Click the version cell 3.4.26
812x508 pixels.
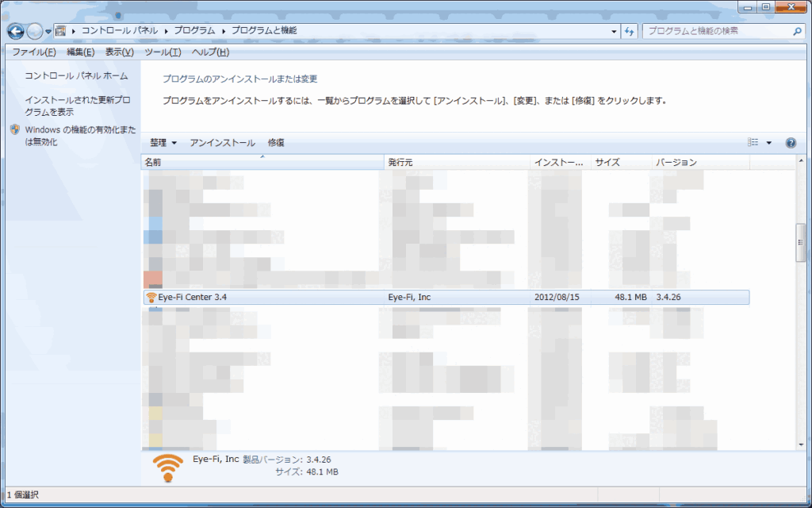click(x=668, y=298)
